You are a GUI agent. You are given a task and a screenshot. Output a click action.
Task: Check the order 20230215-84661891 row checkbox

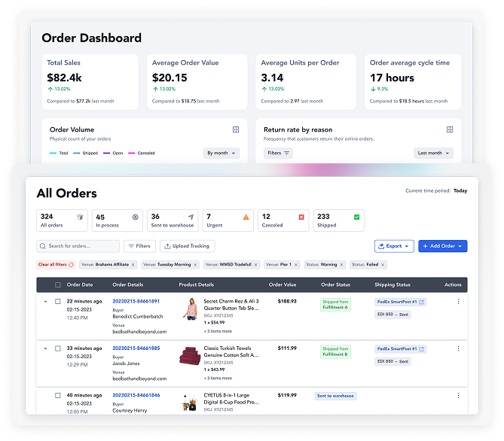coord(58,301)
